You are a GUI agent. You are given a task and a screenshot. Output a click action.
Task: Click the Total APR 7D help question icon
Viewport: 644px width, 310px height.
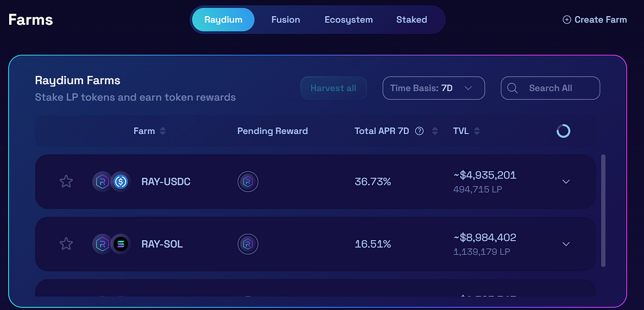coord(420,131)
